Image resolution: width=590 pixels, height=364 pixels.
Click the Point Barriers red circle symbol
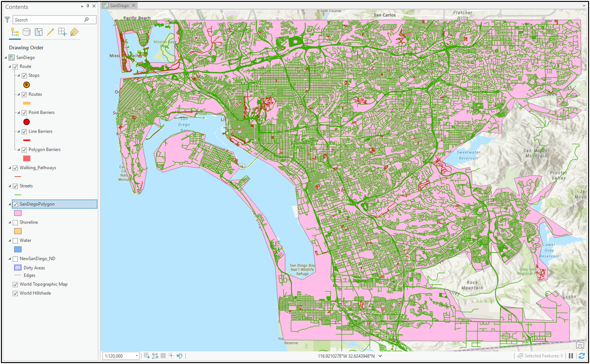(x=26, y=122)
